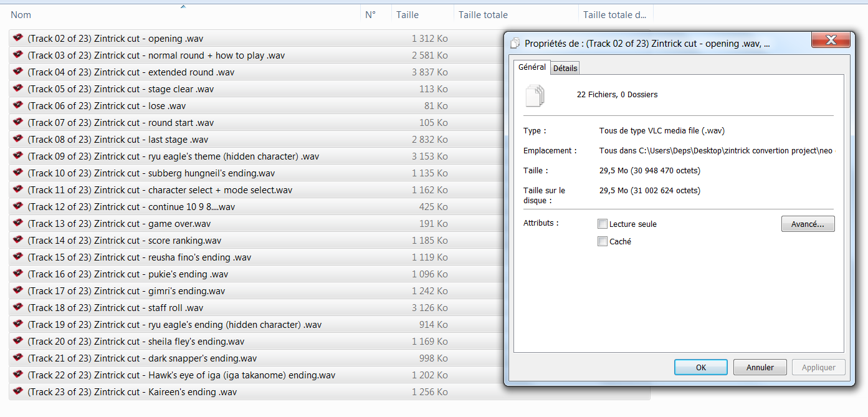Toggle the Caché attribute checkbox
This screenshot has height=417, width=868.
[602, 241]
